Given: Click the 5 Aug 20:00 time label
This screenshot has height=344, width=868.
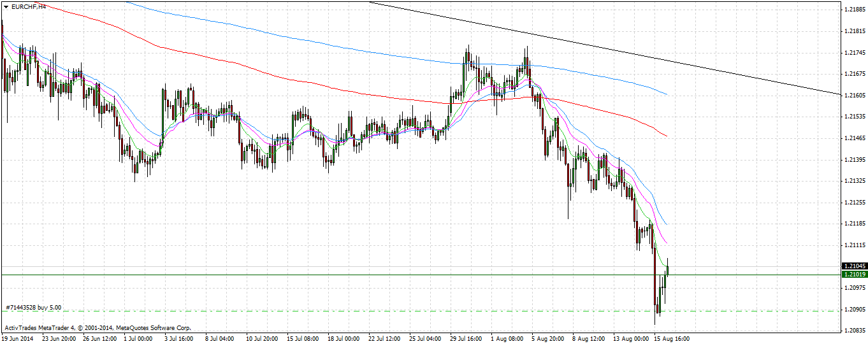Looking at the screenshot, I should [549, 338].
